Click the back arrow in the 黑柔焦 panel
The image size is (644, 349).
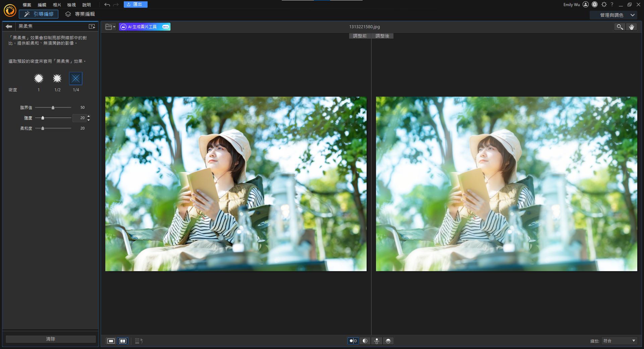(9, 27)
